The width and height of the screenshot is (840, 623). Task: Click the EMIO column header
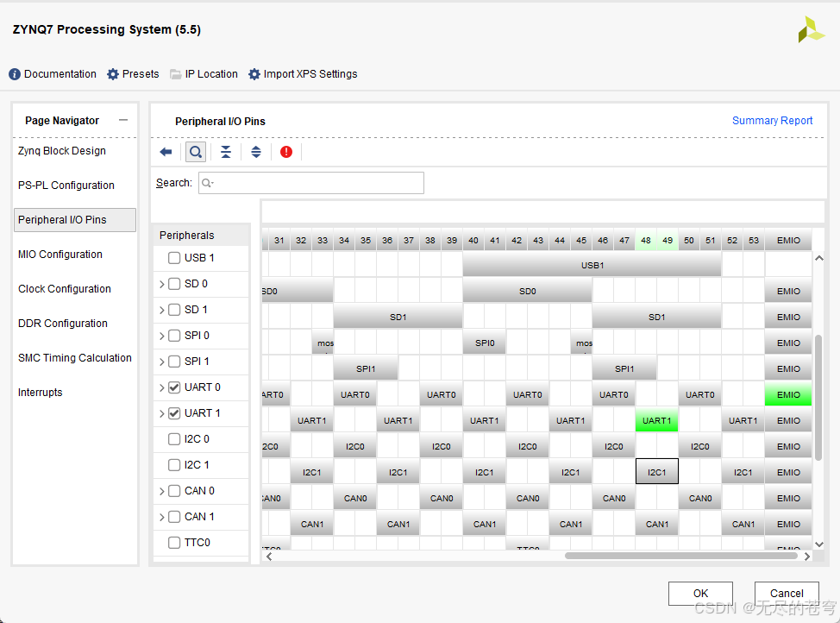pos(788,240)
